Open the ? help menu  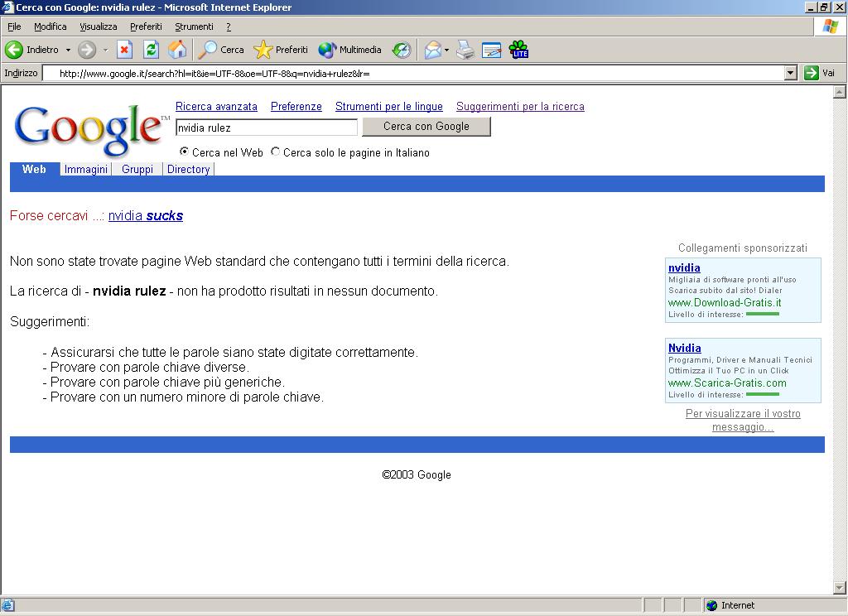[229, 26]
